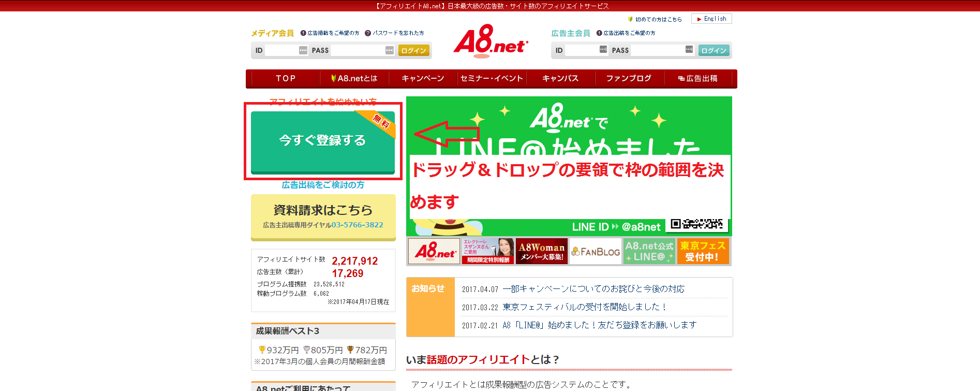
Task: Open the セミナー・イベント menu item
Action: point(492,78)
